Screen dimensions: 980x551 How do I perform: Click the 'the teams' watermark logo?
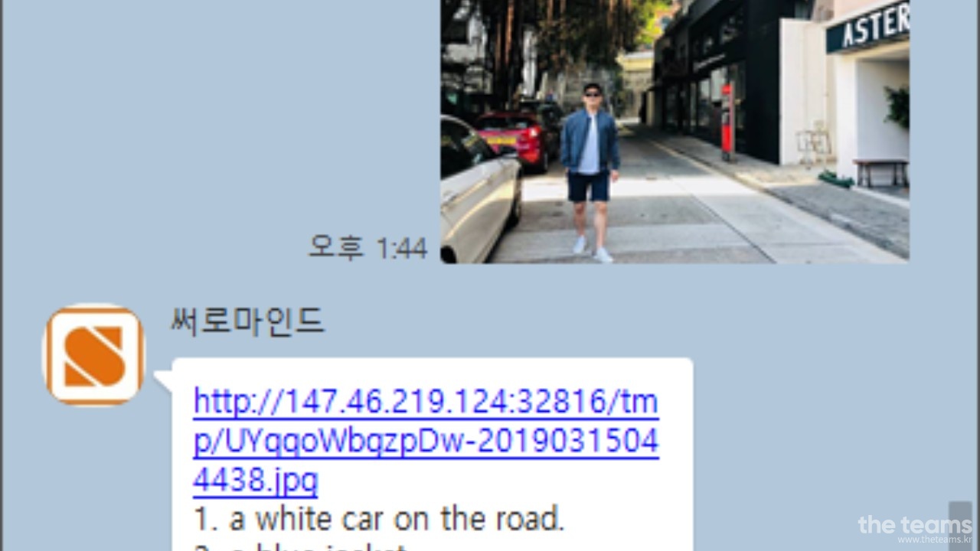[x=915, y=525]
